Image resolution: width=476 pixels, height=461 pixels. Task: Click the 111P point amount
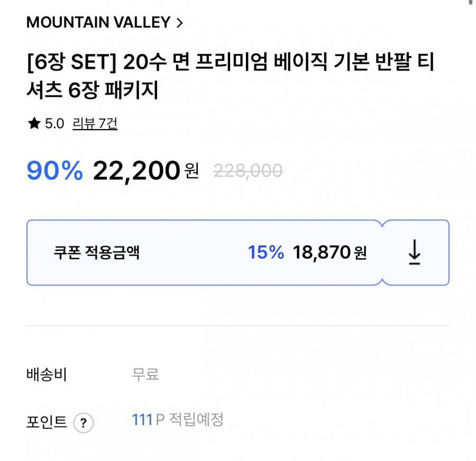(148, 420)
